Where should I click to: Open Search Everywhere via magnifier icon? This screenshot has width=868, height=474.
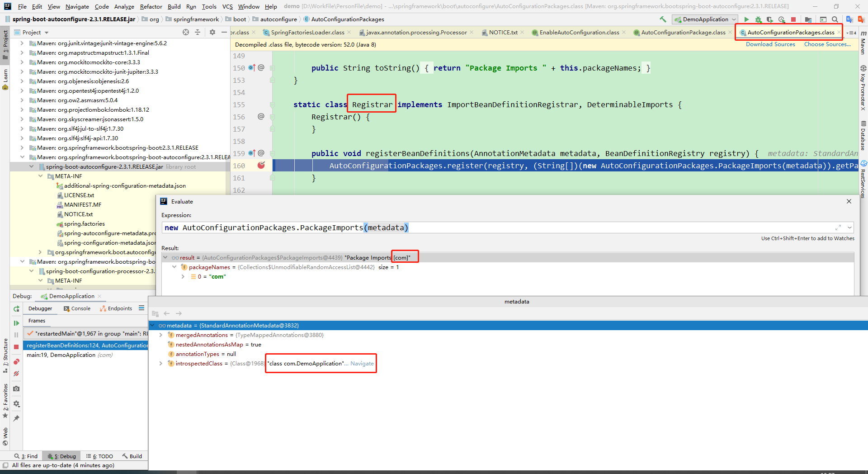[x=835, y=19]
